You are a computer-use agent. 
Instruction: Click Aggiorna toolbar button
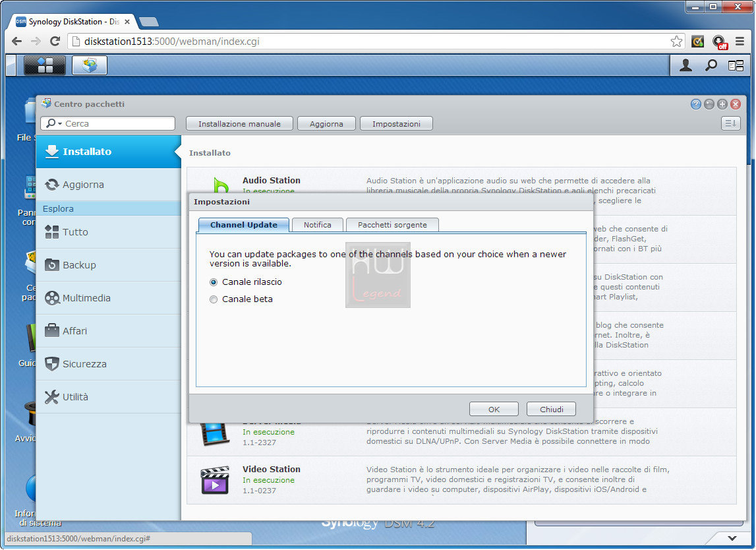[x=326, y=124]
